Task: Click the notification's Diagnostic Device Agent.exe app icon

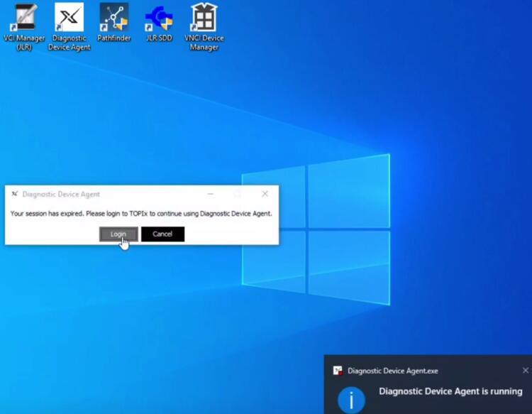Action: pyautogui.click(x=338, y=371)
